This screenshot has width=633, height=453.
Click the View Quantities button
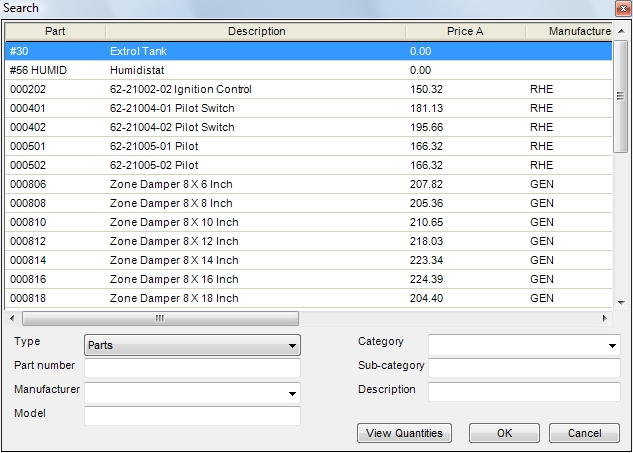tap(404, 433)
